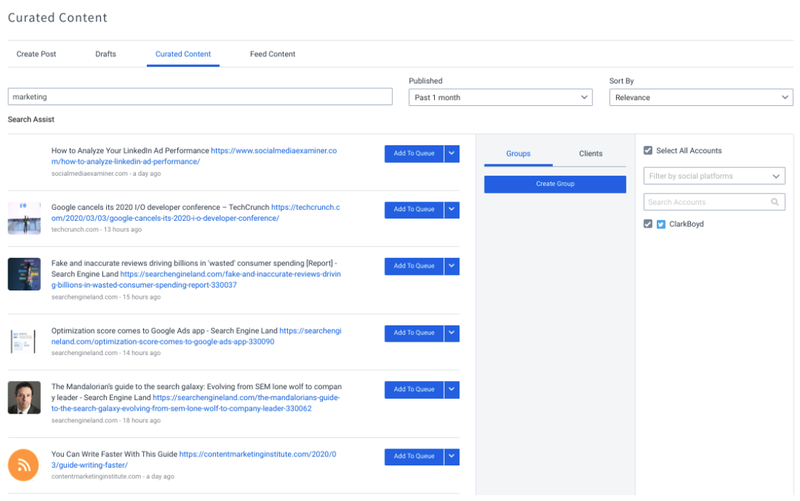Expand queue options for Write Faster guide post

point(452,457)
